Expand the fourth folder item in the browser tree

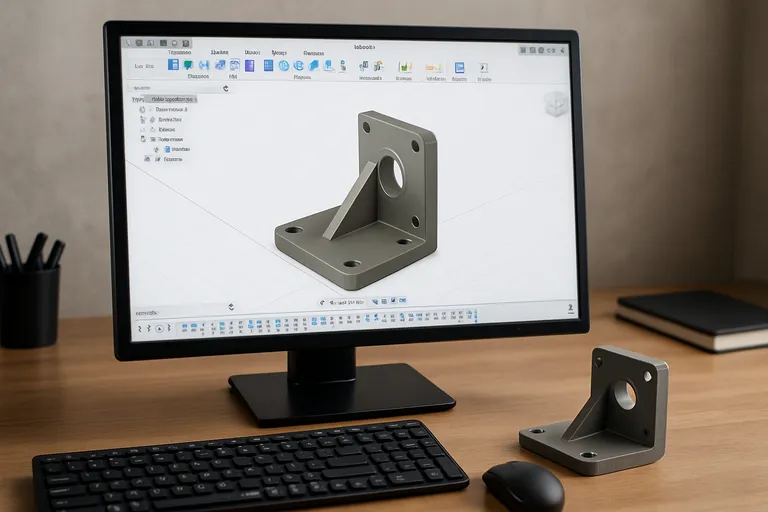144,140
